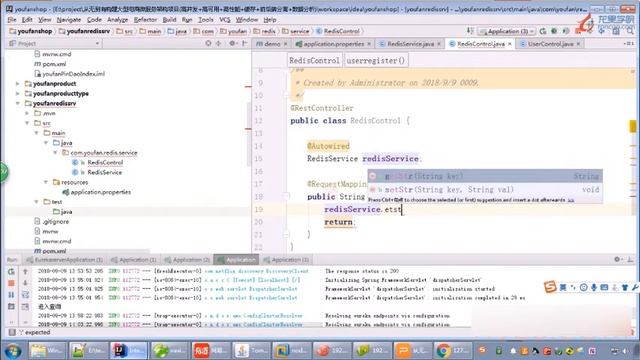Click userregister() breadcrumb in editor header
Screen dimensions: 640x360
click(376, 60)
